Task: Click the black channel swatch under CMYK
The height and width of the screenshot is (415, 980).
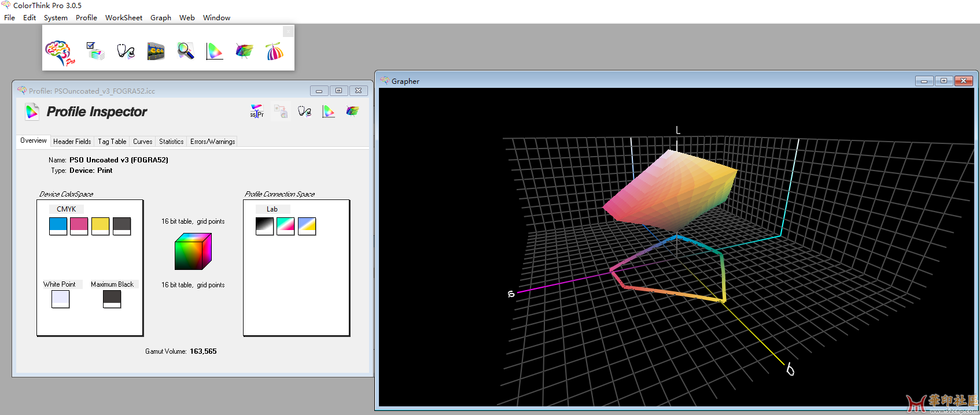Action: (122, 226)
